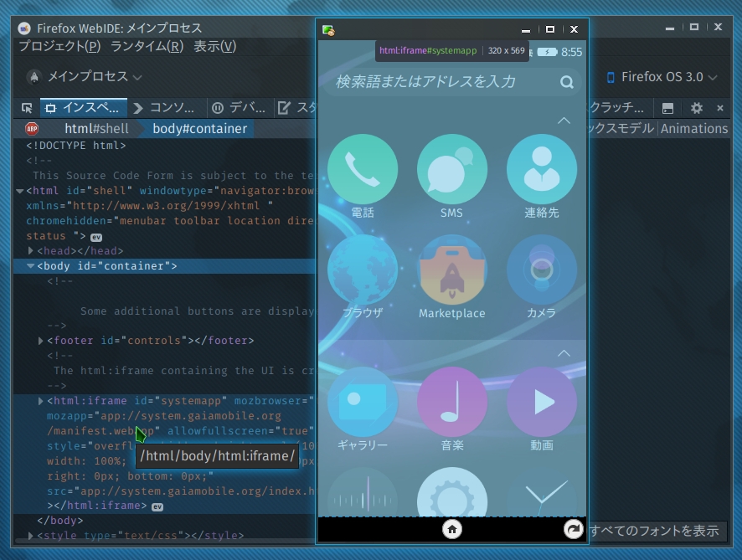
Task: Open the Settings gear app in simulator
Action: pyautogui.click(x=452, y=492)
